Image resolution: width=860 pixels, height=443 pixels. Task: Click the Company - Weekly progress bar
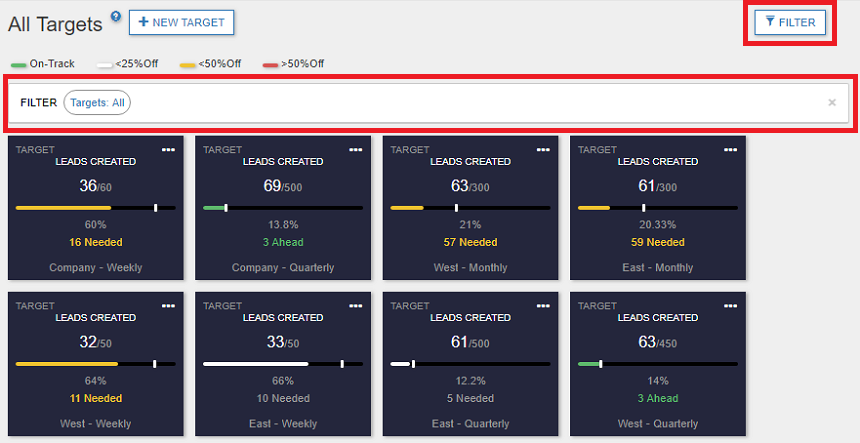[96, 208]
